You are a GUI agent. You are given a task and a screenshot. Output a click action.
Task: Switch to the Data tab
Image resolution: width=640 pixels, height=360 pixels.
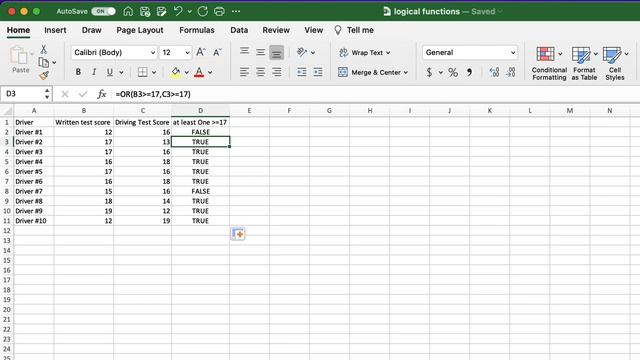(x=239, y=30)
